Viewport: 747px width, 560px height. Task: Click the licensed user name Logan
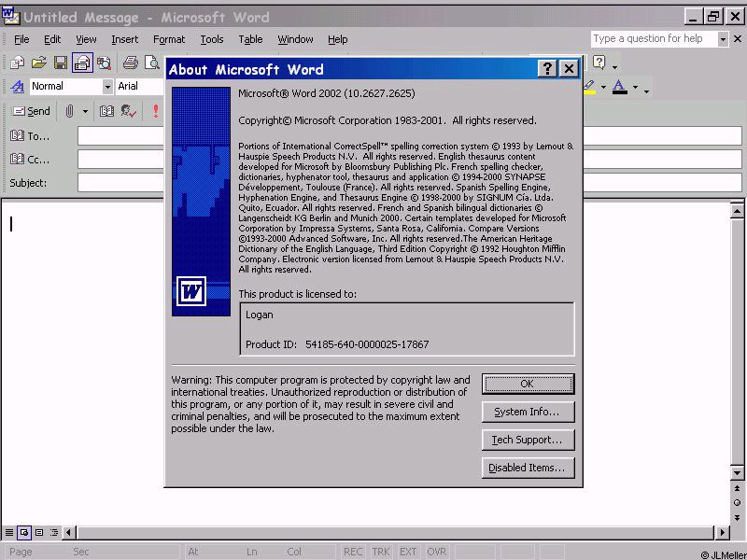260,315
